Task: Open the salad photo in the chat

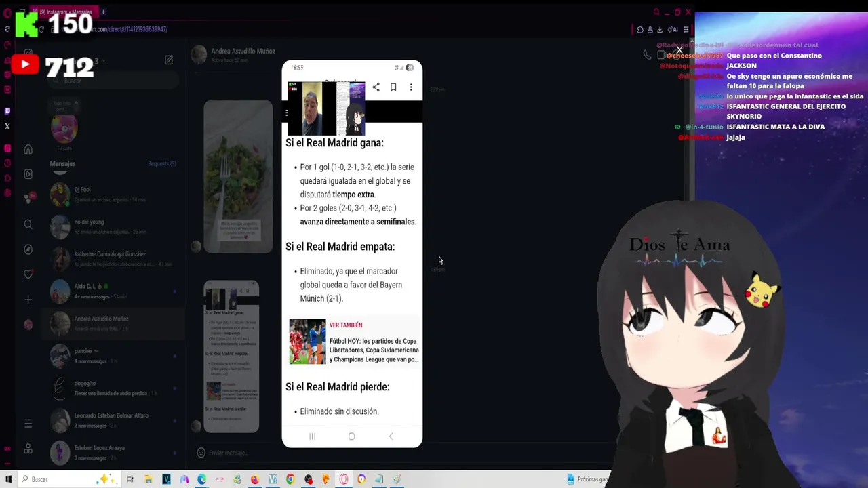Action: 238,176
